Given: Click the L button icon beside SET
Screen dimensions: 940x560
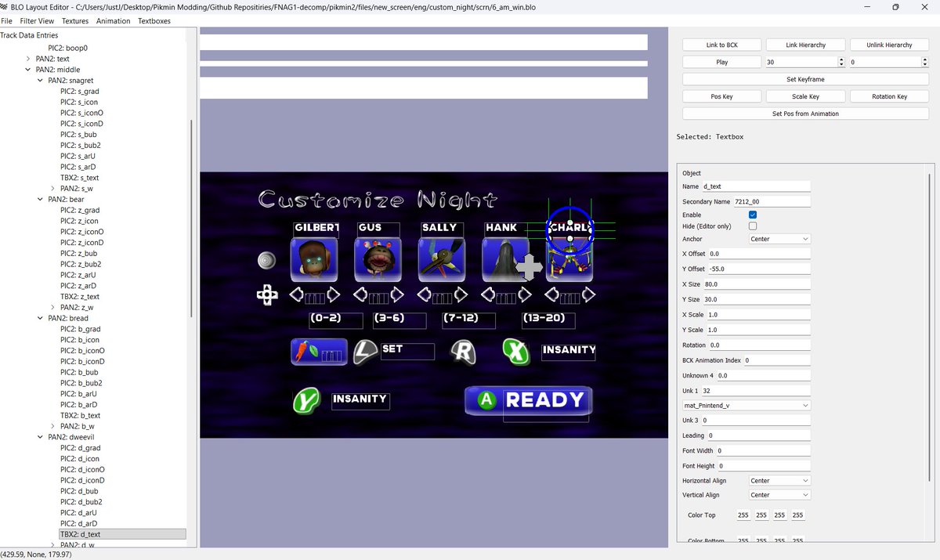Looking at the screenshot, I should click(x=366, y=352).
